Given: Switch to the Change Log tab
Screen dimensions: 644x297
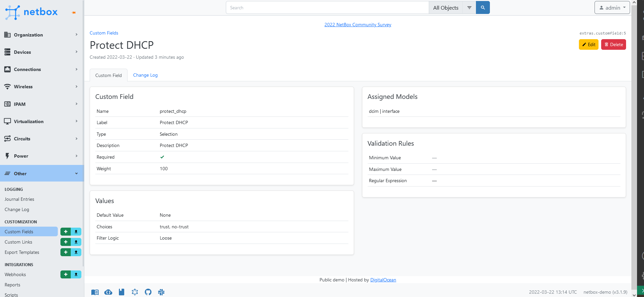Looking at the screenshot, I should (x=145, y=75).
